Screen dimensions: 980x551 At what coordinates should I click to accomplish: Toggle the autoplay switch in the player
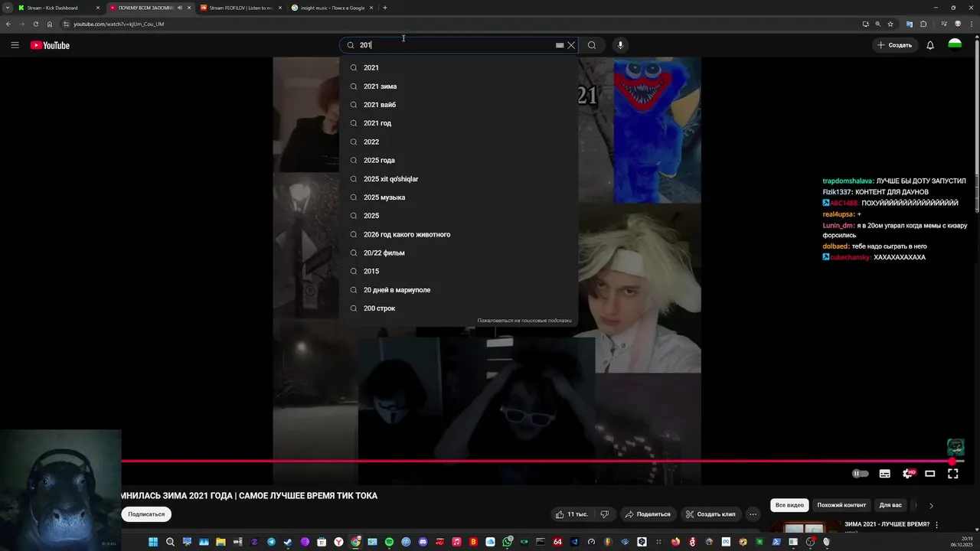point(861,474)
